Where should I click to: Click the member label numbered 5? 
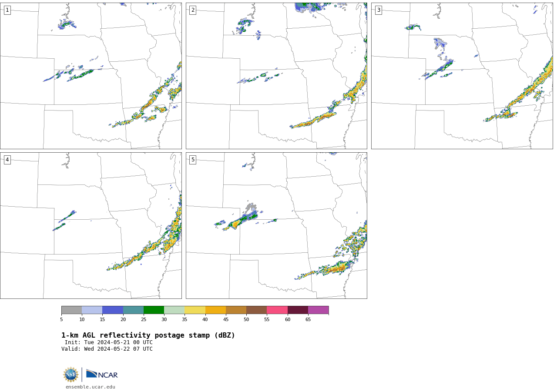click(193, 160)
